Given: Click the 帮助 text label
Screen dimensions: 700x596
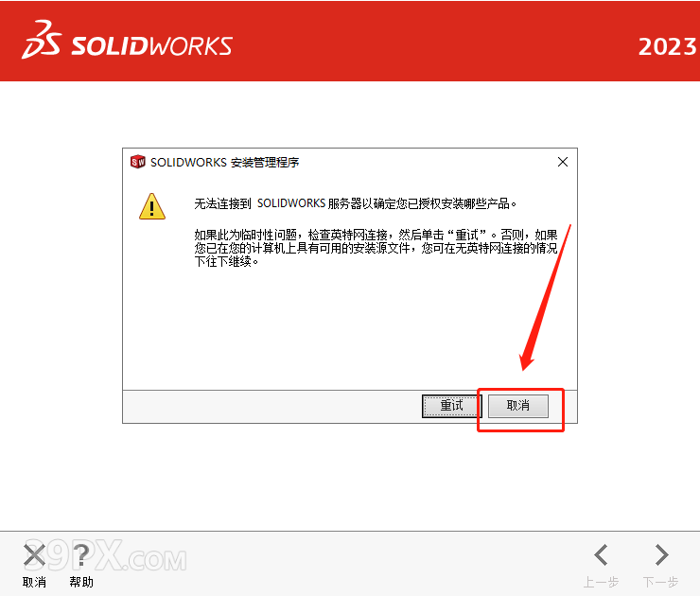Looking at the screenshot, I should click(x=81, y=582).
